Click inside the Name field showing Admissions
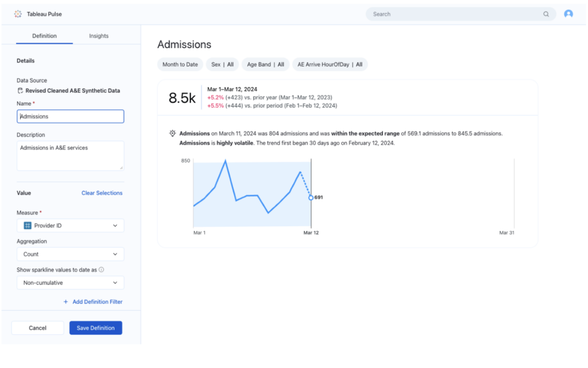Screen dimensions: 588x368 tap(70, 116)
